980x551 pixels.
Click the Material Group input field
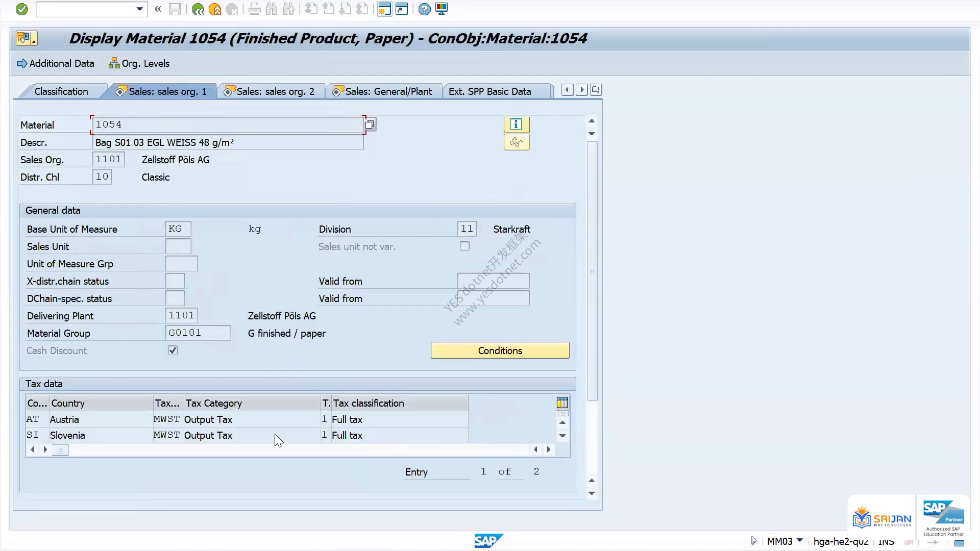pos(198,333)
